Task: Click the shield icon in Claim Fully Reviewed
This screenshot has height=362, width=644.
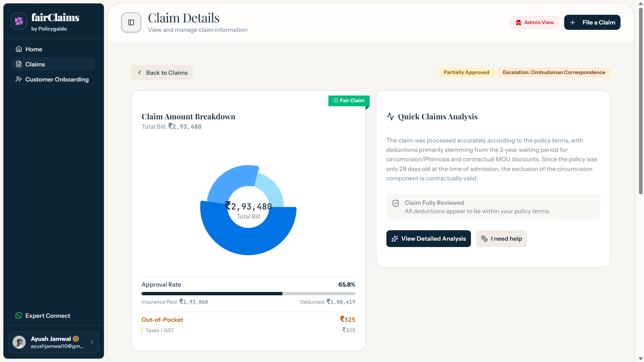Action: click(x=395, y=203)
